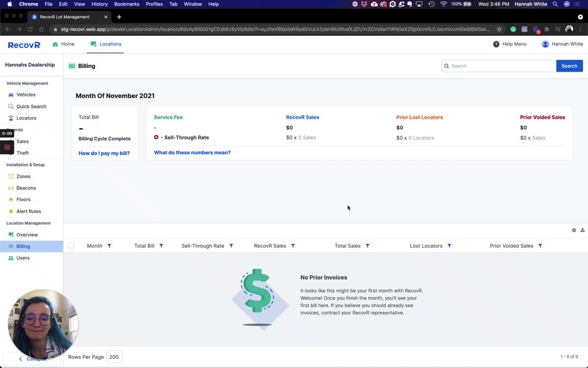Screen dimensions: 588x368
Task: Tick the select-all checkbox in table header
Action: click(x=71, y=245)
